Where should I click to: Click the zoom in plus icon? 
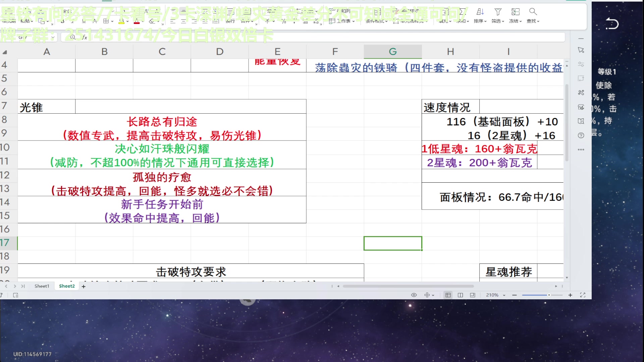pos(570,295)
